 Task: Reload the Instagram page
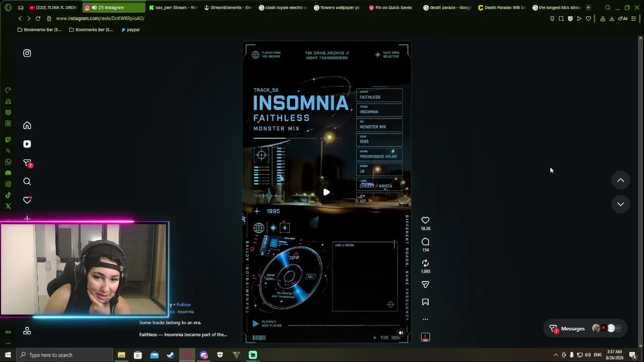[38, 19]
